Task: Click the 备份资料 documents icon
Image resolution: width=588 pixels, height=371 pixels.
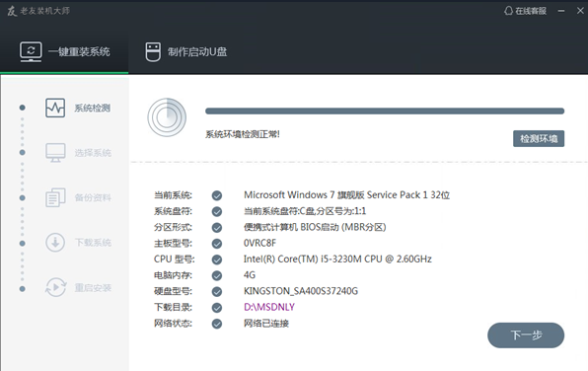Action: click(55, 197)
